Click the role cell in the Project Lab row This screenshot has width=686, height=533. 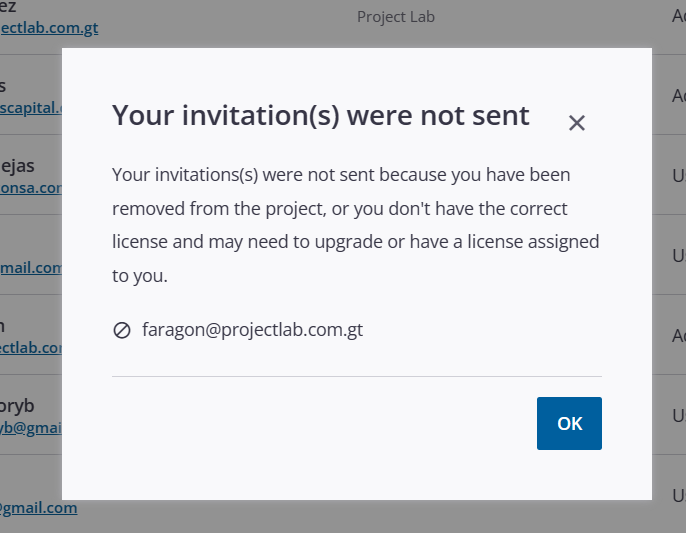(678, 16)
